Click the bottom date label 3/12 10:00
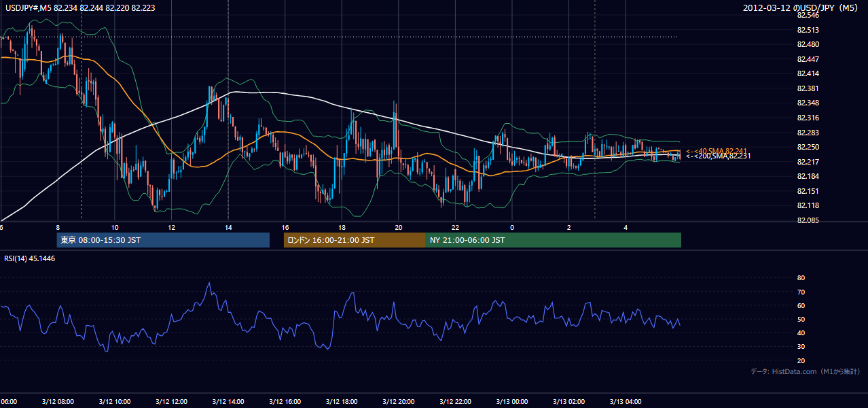 point(115,401)
